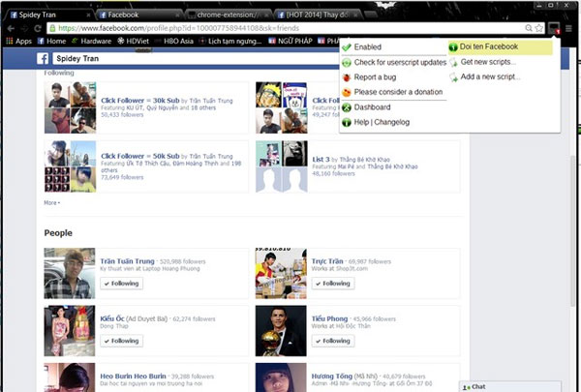Click the green icon beside Check for userscript updates
Image resolution: width=581 pixels, height=392 pixels.
[347, 63]
